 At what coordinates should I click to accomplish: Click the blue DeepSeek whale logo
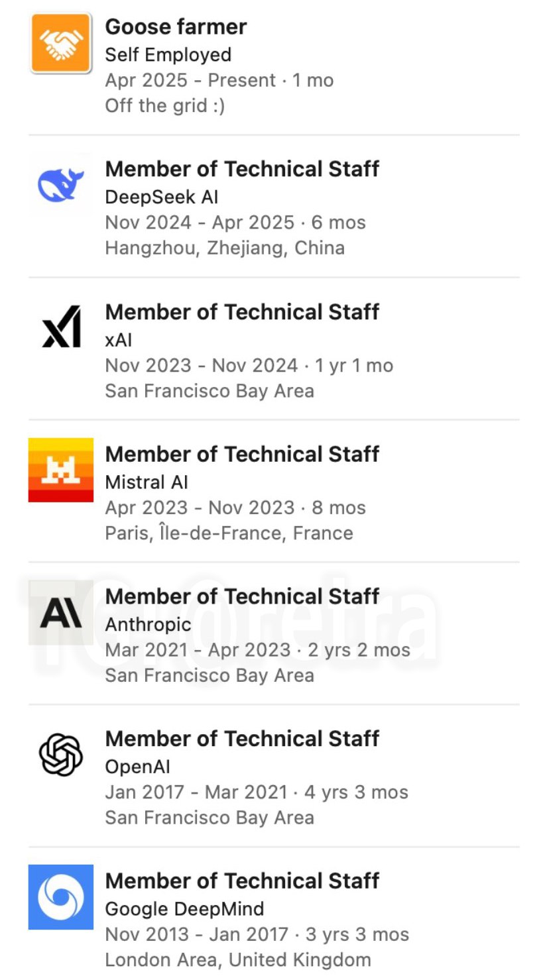(60, 185)
